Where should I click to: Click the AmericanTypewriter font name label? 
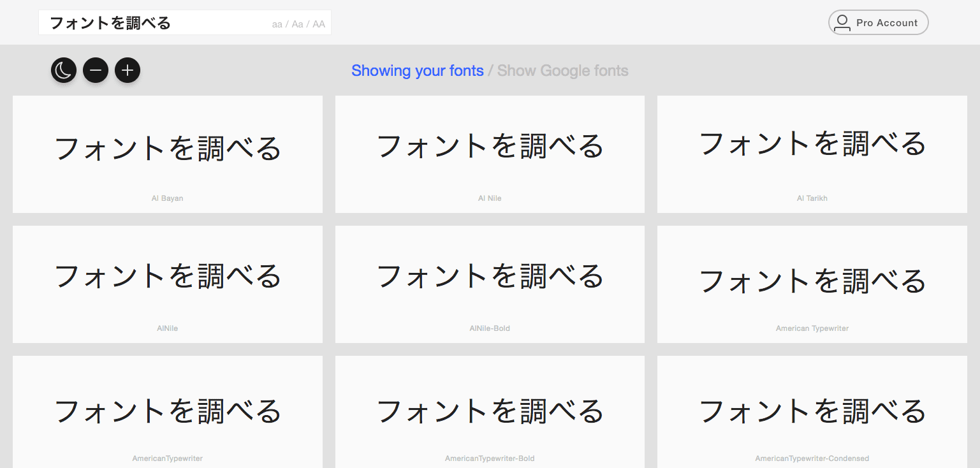168,458
